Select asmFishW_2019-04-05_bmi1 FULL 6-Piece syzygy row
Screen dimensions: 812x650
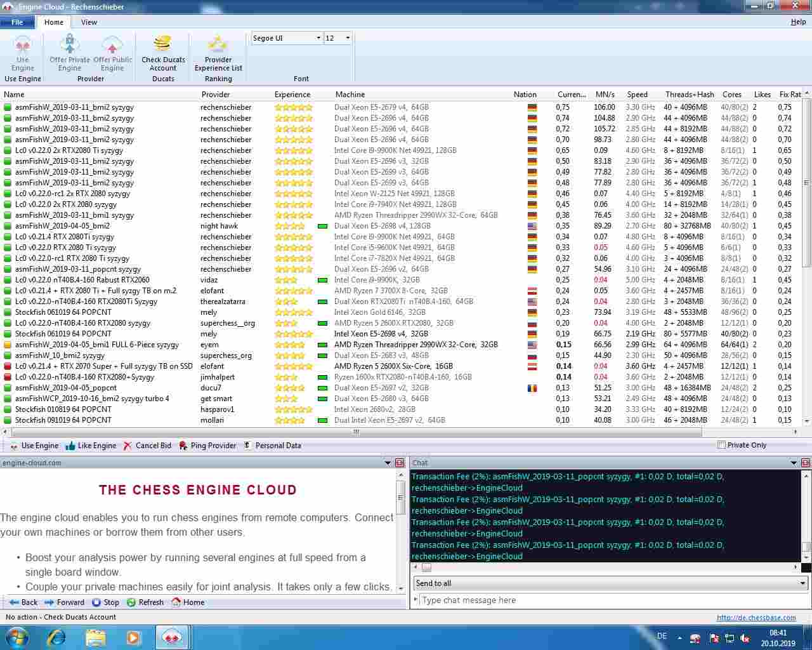[x=401, y=345]
